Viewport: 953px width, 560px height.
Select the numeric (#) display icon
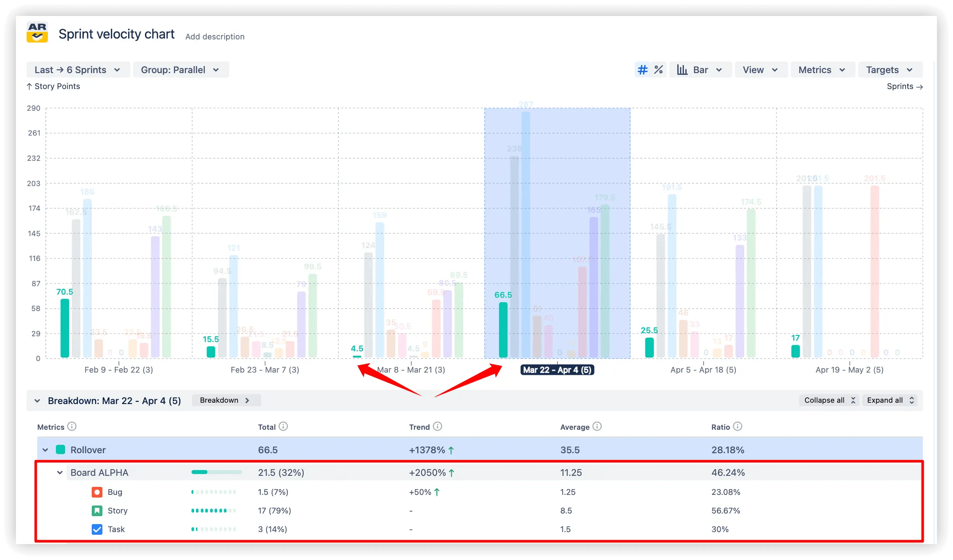(x=642, y=70)
